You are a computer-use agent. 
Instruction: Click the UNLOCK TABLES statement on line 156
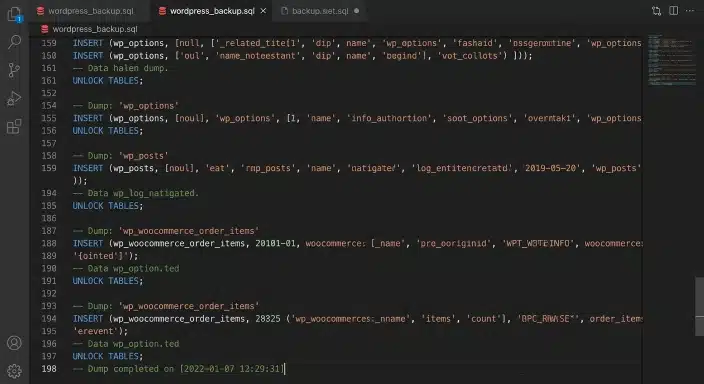tap(108, 131)
